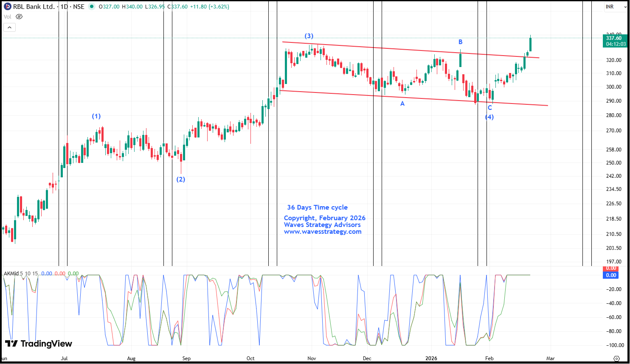The width and height of the screenshot is (630, 364).
Task: Click the 234.50 price axis label
Action: pyautogui.click(x=614, y=189)
